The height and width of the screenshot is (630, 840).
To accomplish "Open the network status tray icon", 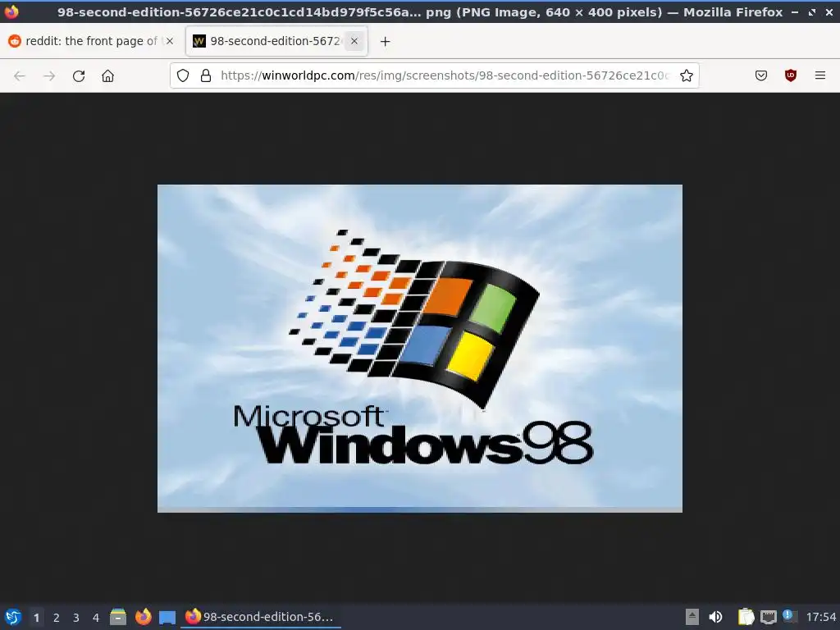I will point(768,617).
